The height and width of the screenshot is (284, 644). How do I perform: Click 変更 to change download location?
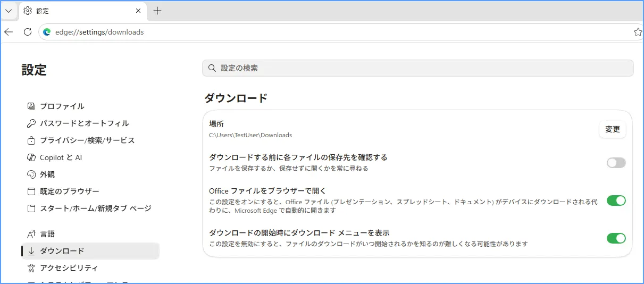(x=613, y=129)
